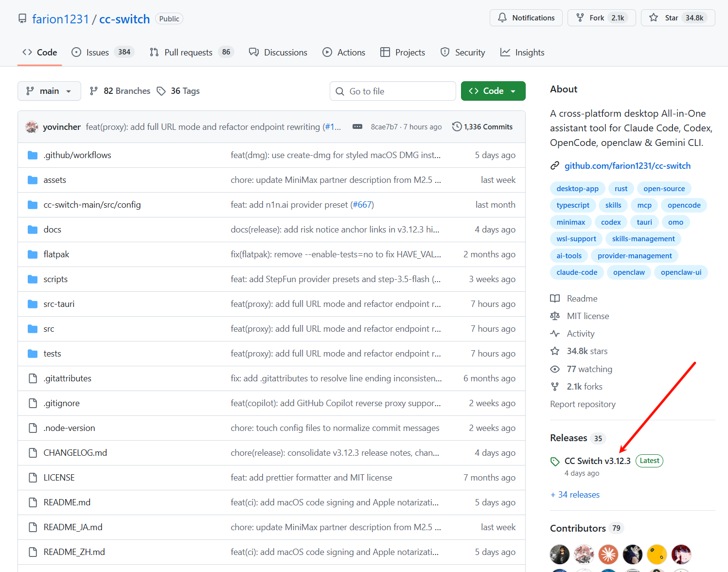The width and height of the screenshot is (728, 572).
Task: Open the Projects tab
Action: pos(403,52)
